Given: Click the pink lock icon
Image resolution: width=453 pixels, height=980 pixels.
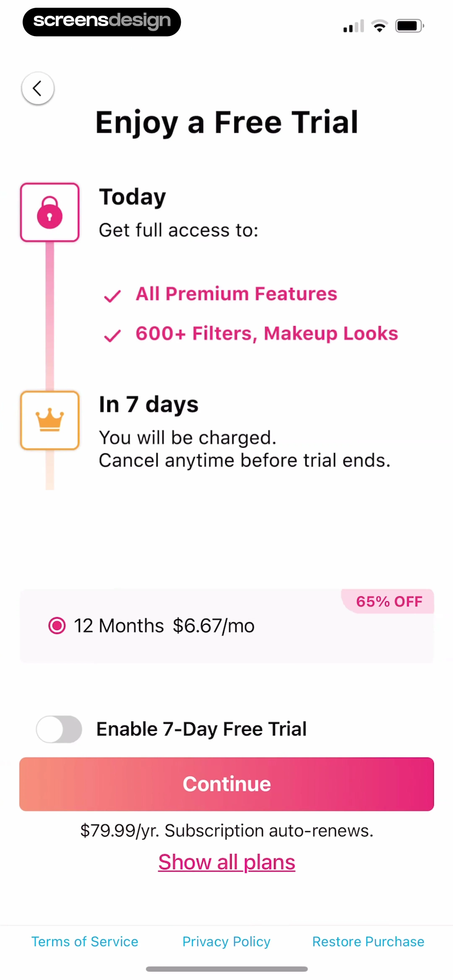Looking at the screenshot, I should [x=50, y=213].
